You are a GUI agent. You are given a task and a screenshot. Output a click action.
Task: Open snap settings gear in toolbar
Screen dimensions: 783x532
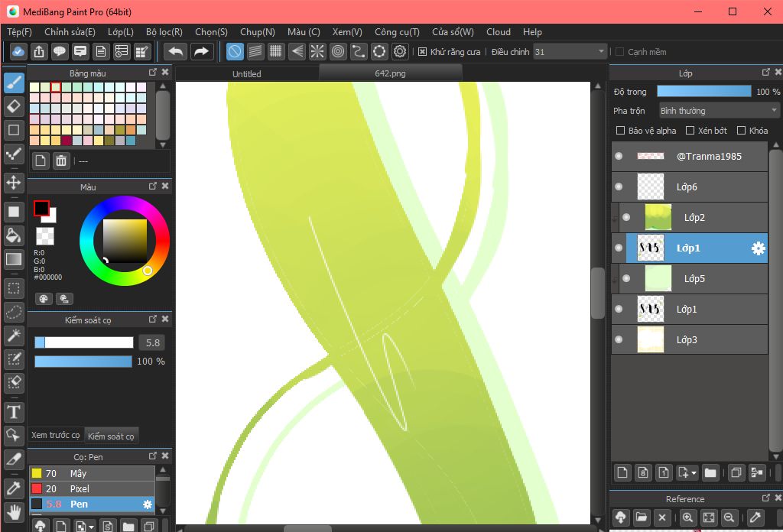(x=400, y=51)
